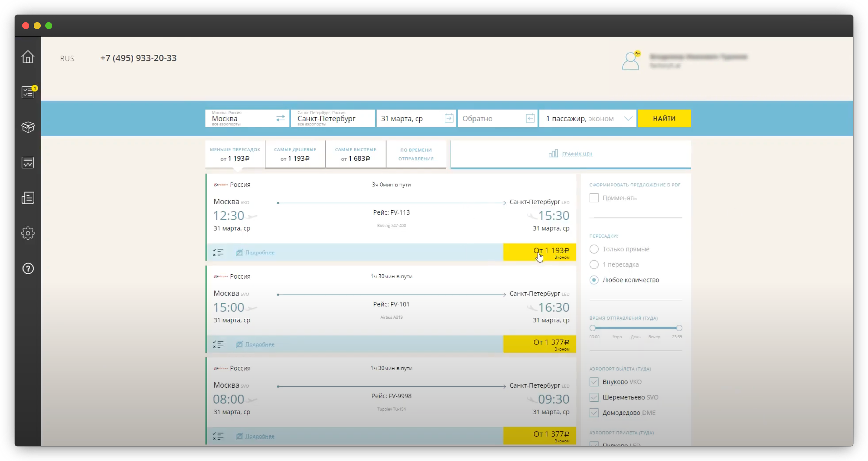
Task: Check the Применять PDF checkbox
Action: click(594, 198)
